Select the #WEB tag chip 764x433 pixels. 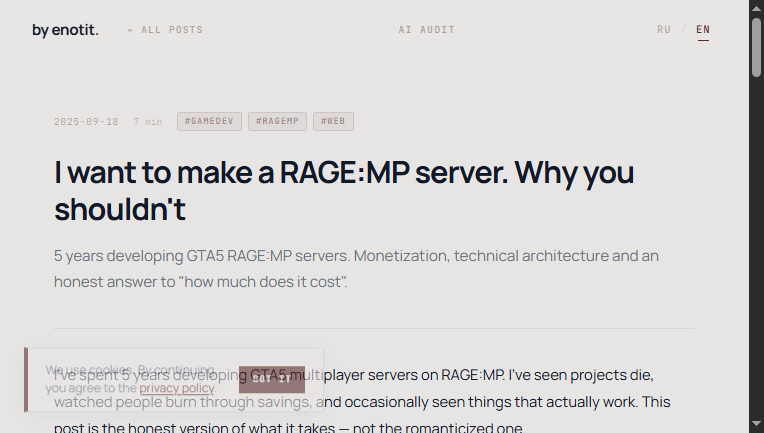click(333, 121)
